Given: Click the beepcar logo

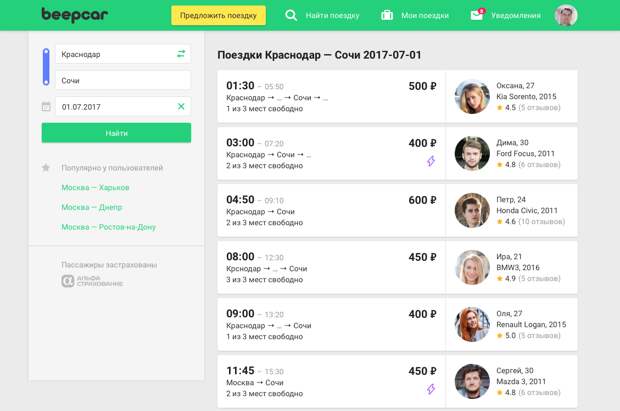Looking at the screenshot, I should 74,15.
